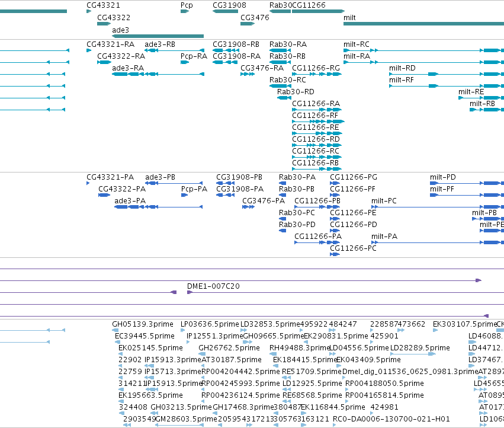
Task: Click protein milt-PA label
Action: [384, 237]
